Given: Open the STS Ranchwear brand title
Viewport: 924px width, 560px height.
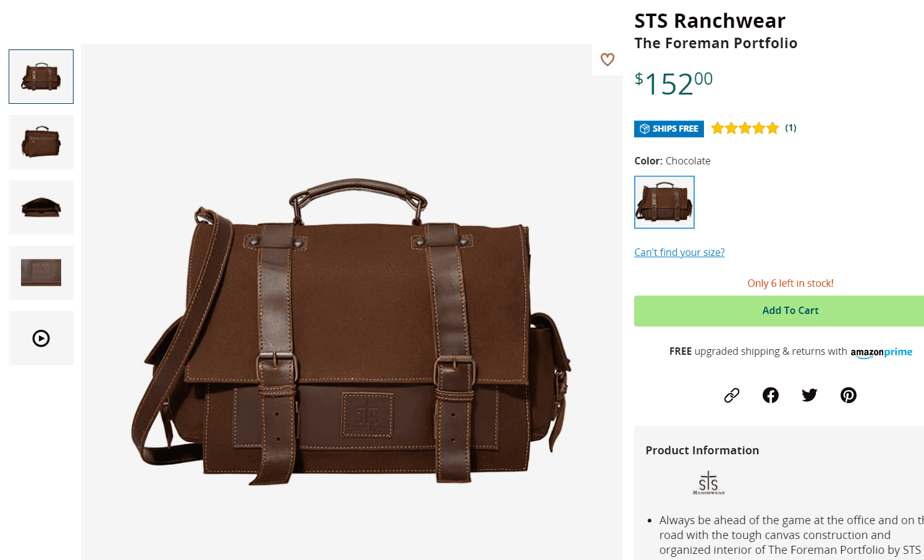Looking at the screenshot, I should click(x=710, y=21).
